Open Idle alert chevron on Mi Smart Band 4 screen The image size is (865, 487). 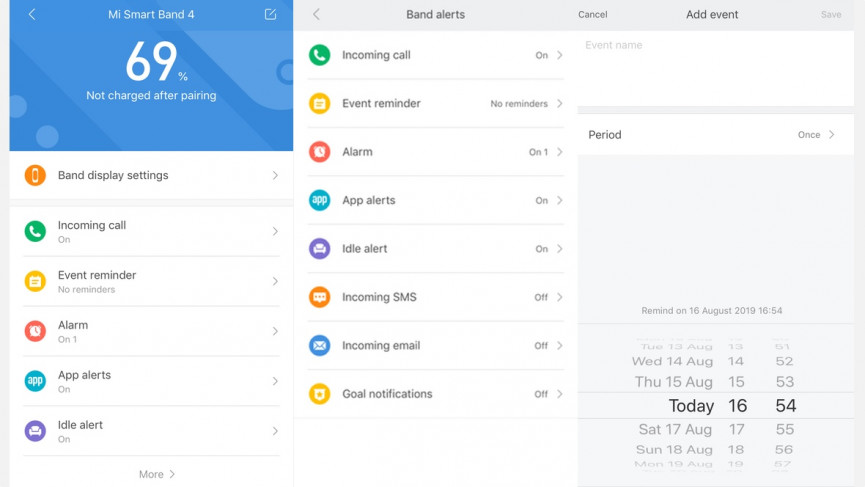click(275, 431)
